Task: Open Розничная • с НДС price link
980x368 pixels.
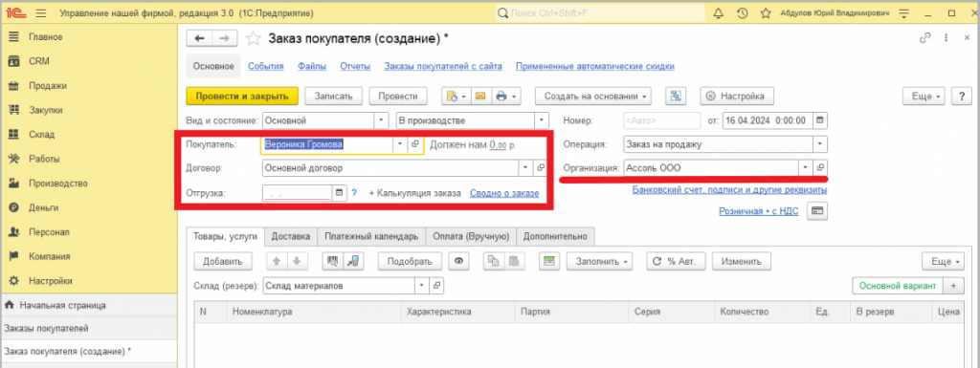Action: (759, 211)
